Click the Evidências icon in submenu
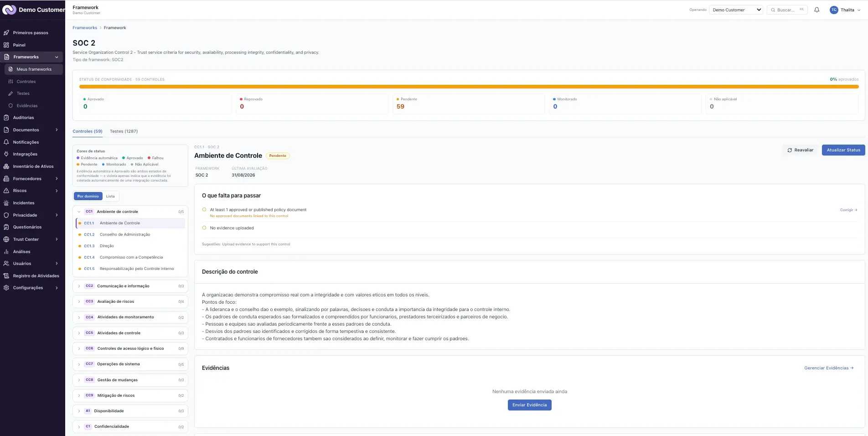This screenshot has height=436, width=868. 10,106
